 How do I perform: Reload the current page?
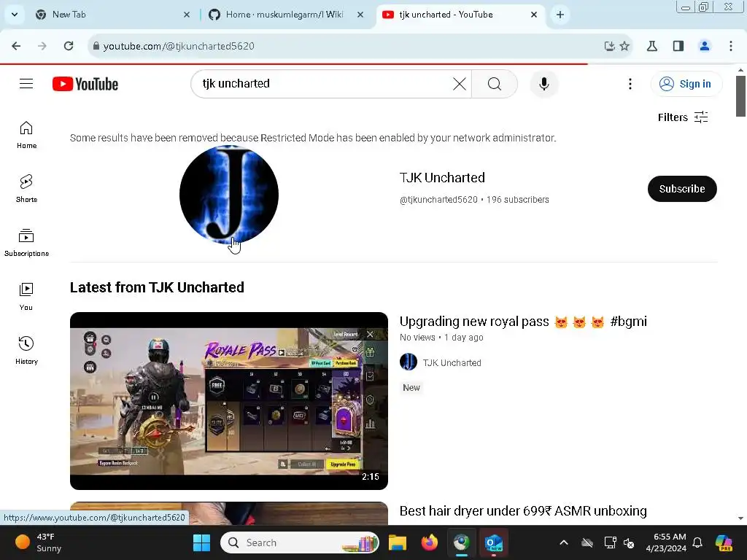coord(69,46)
